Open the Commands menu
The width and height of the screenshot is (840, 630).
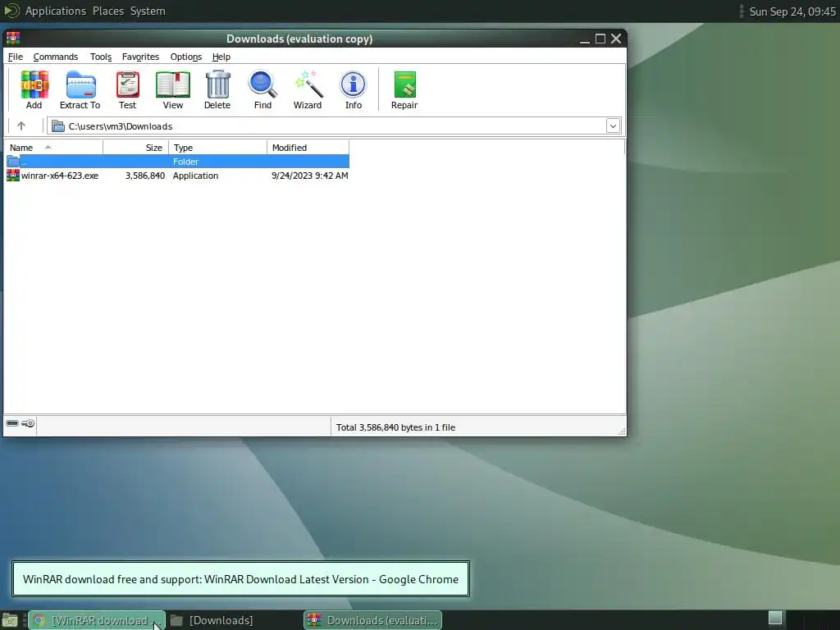(56, 57)
